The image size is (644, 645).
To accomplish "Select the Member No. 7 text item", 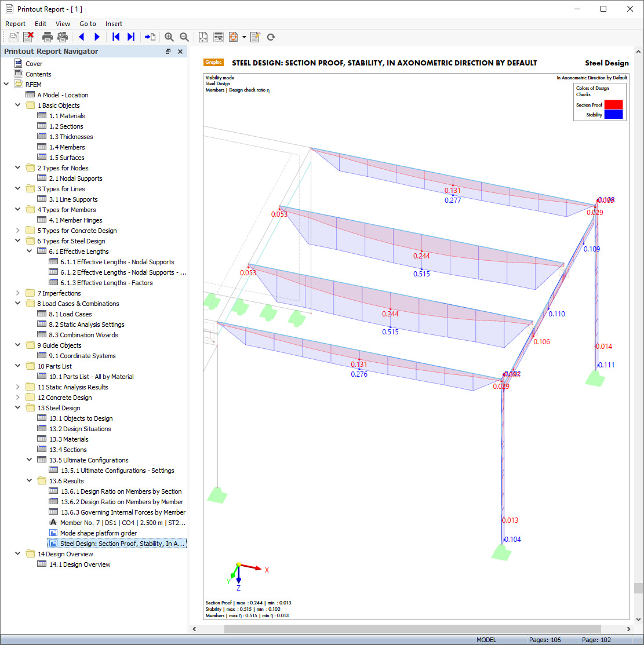I will [123, 523].
